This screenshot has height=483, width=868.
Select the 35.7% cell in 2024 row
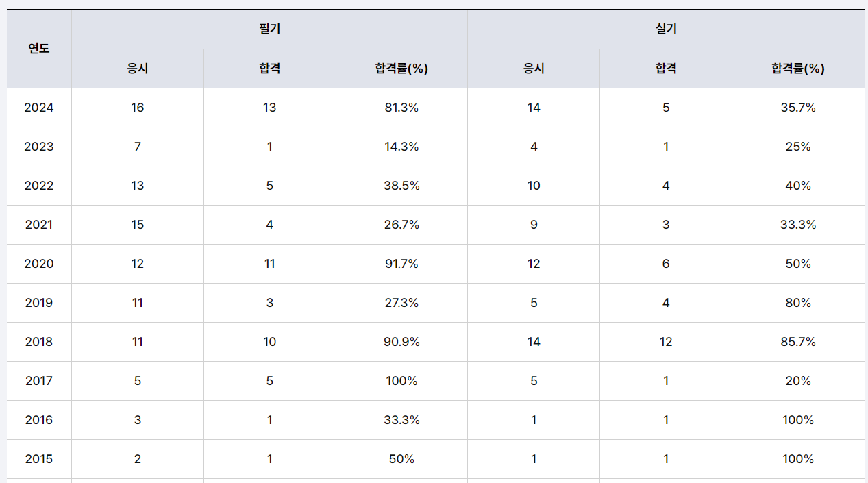point(798,108)
